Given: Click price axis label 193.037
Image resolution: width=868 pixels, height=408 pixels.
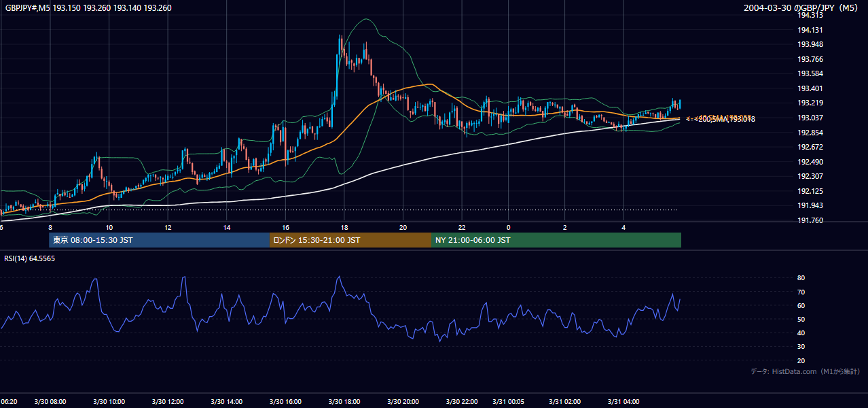Looking at the screenshot, I should pyautogui.click(x=810, y=118).
